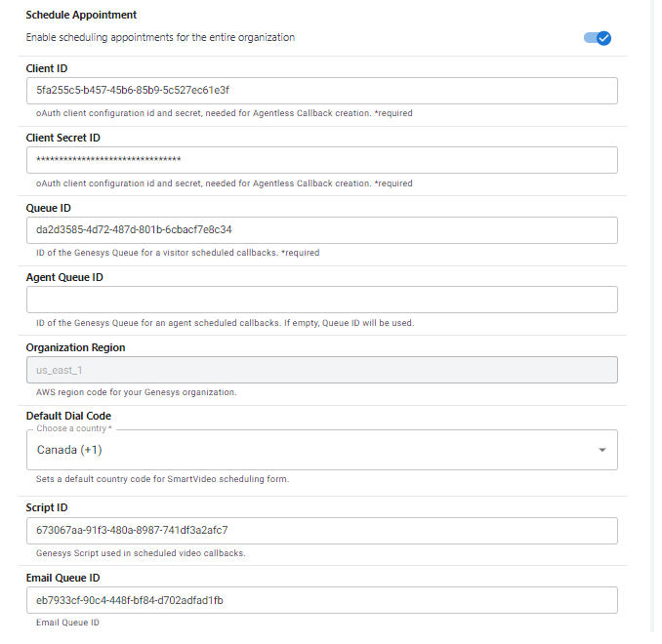Open the Default Dial Code country dropdown
The width and height of the screenshot is (662, 644).
click(x=321, y=450)
